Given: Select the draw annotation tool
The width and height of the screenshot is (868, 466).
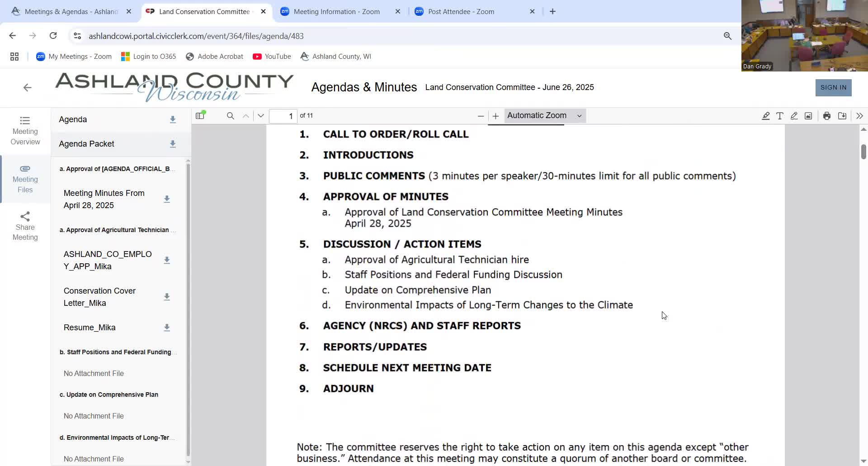Looking at the screenshot, I should point(794,116).
